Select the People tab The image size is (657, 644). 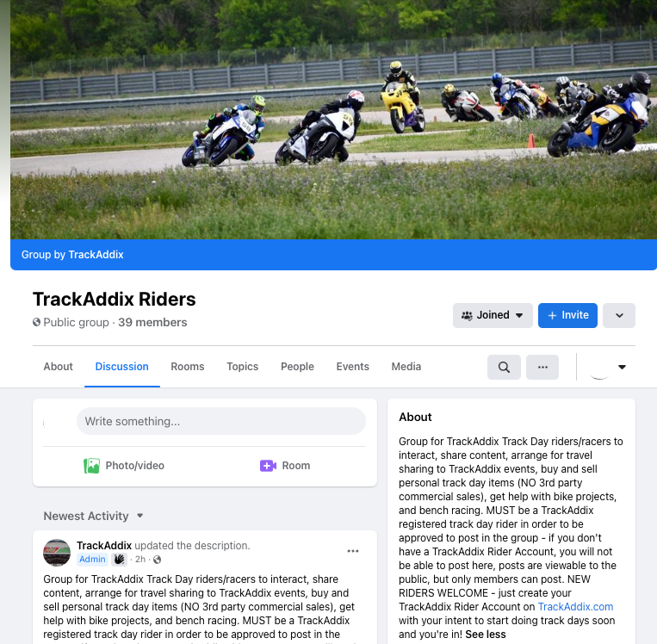click(x=297, y=367)
